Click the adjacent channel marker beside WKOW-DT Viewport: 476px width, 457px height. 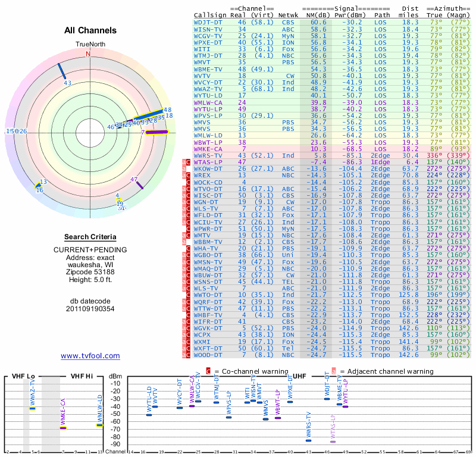(x=184, y=168)
